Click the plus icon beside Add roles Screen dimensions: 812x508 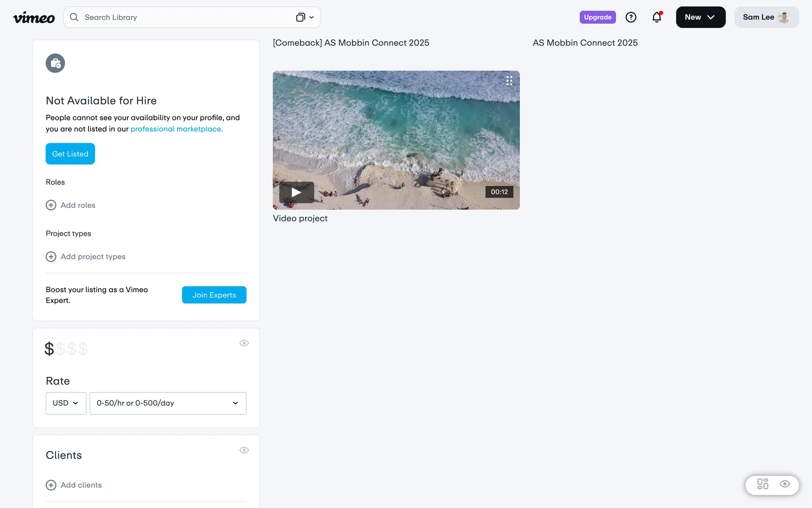51,205
